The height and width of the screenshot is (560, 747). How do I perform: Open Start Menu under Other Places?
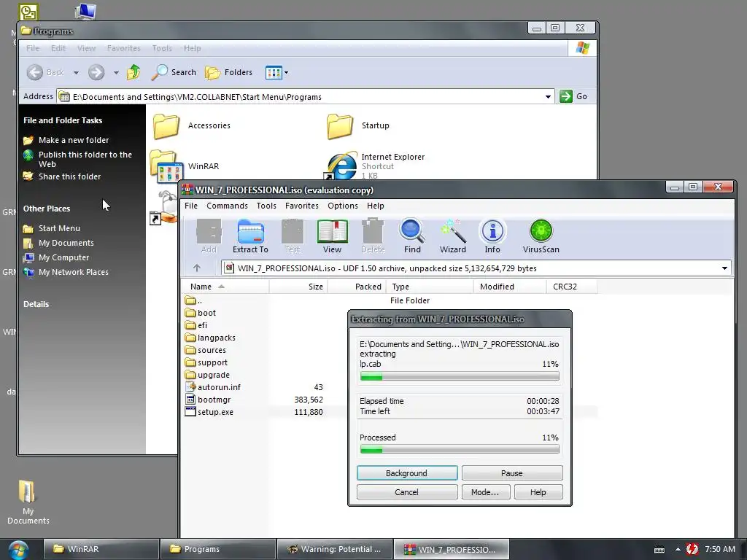59,228
